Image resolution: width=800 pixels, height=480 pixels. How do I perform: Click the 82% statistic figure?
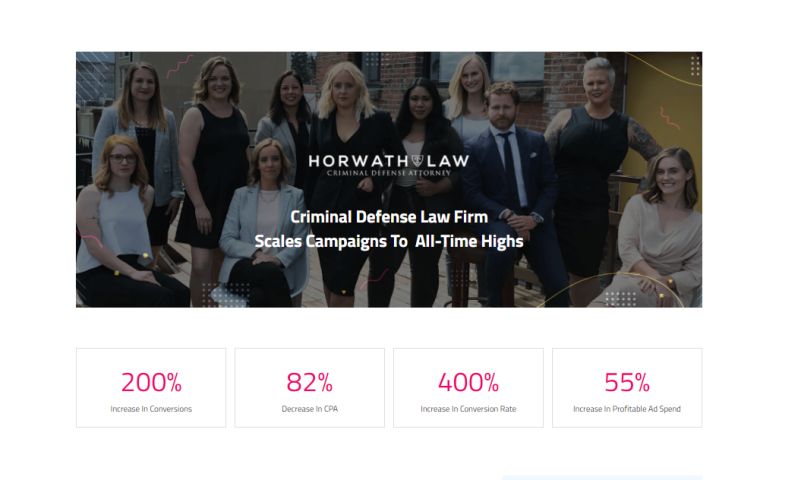click(x=310, y=383)
